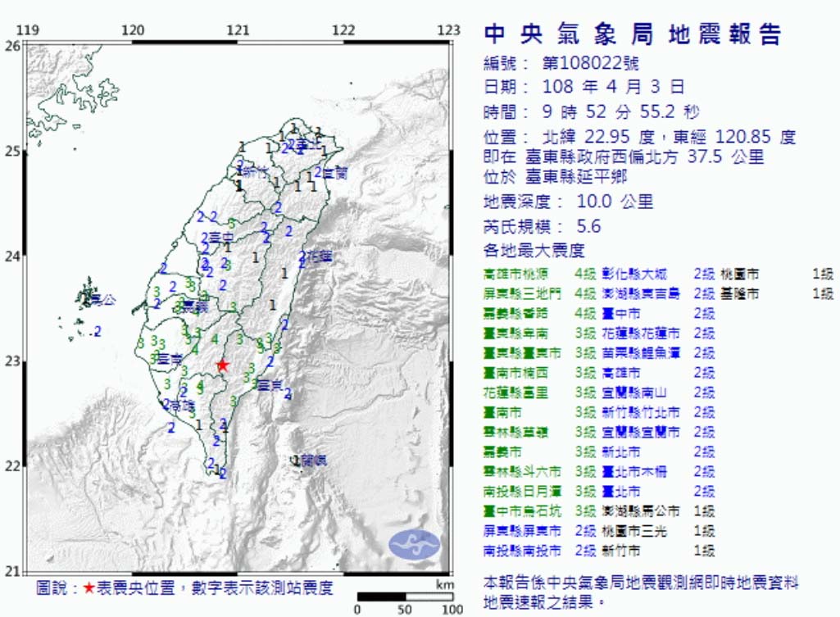This screenshot has height=617, width=840.
Task: Click the heading 各地最大震度
Action: (534, 250)
